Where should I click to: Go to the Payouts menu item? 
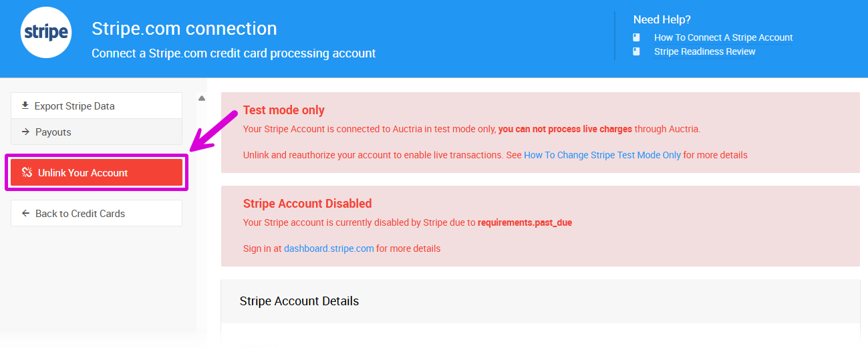[53, 132]
